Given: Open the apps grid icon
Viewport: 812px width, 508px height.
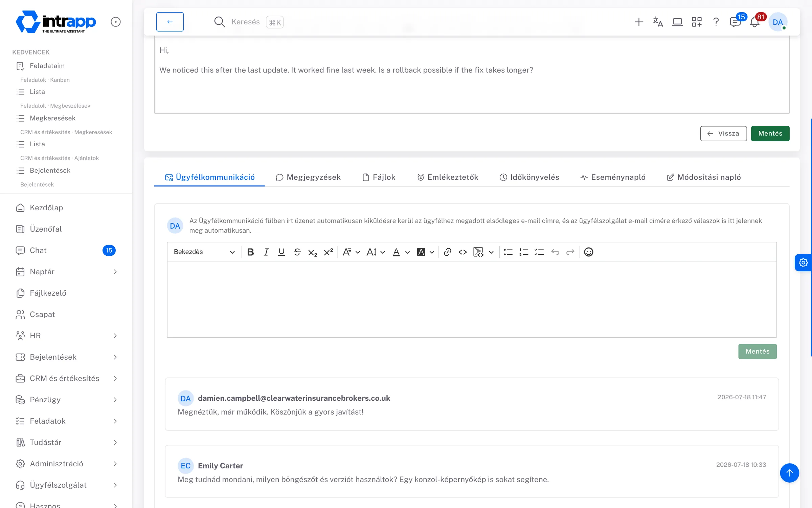Looking at the screenshot, I should (697, 22).
